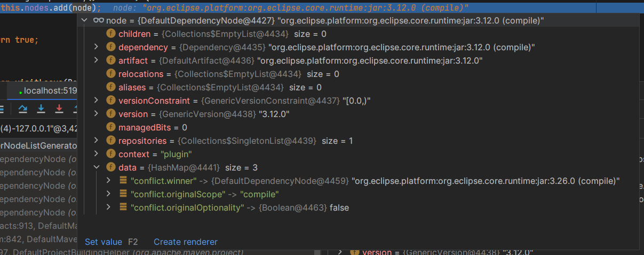
Task: Click the field icon for versionConstraint
Action: point(111,101)
